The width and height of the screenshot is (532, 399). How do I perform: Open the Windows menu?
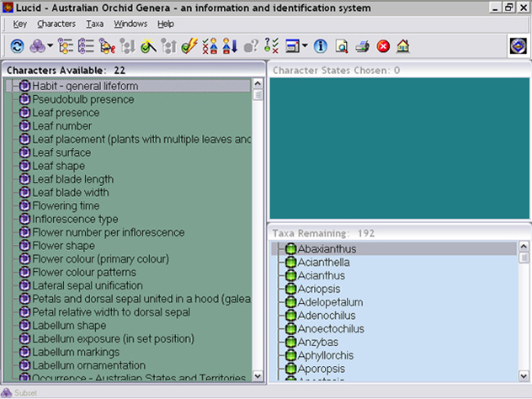pyautogui.click(x=130, y=24)
